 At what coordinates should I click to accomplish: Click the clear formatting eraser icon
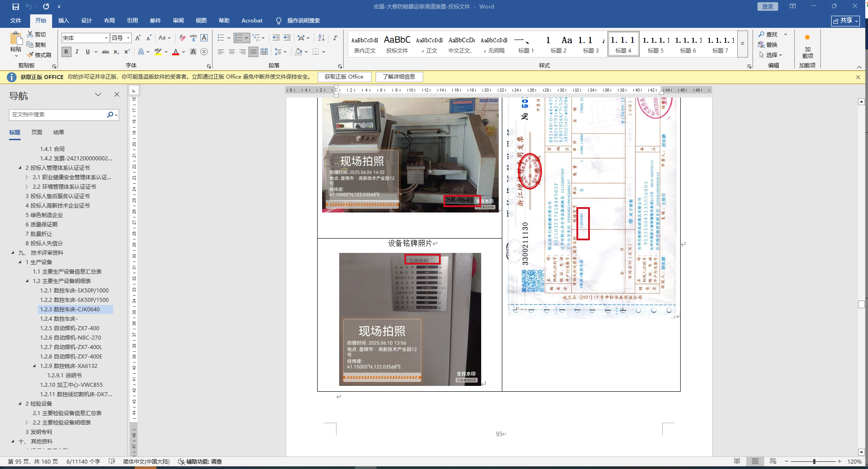pos(182,38)
